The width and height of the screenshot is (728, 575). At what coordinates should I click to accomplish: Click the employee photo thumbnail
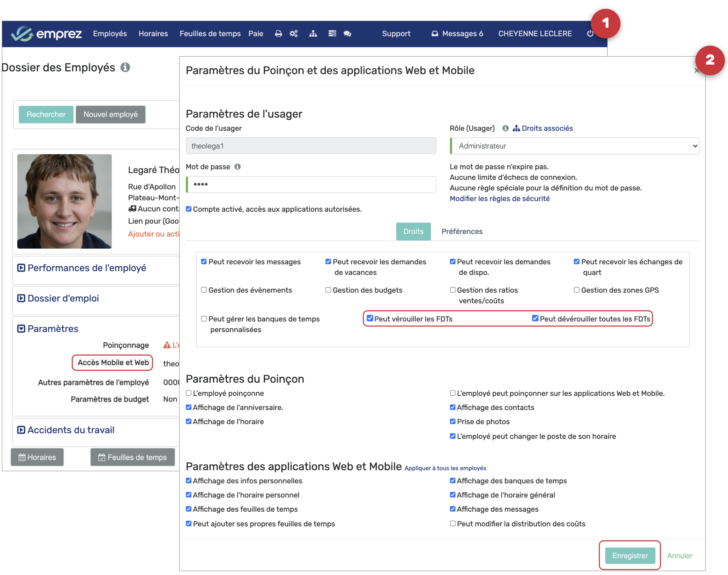(64, 201)
